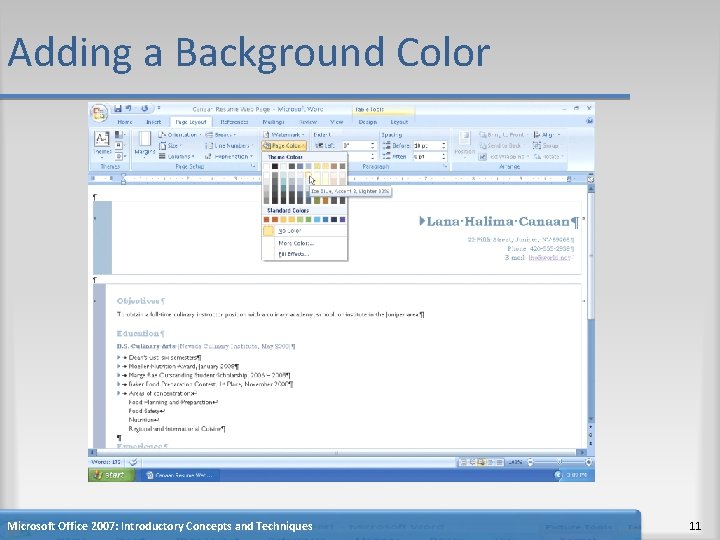Open the Line Numbers dropdown
The width and height of the screenshot is (720, 540).
point(229,146)
